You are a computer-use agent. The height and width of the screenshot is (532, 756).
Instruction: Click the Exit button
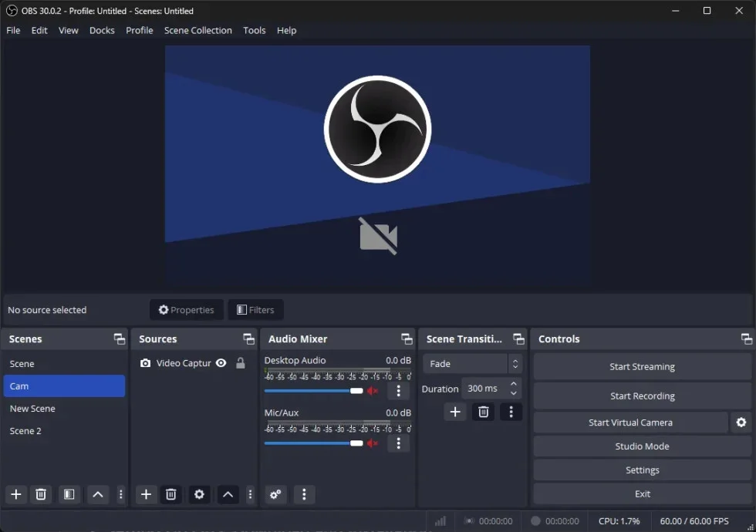(642, 494)
